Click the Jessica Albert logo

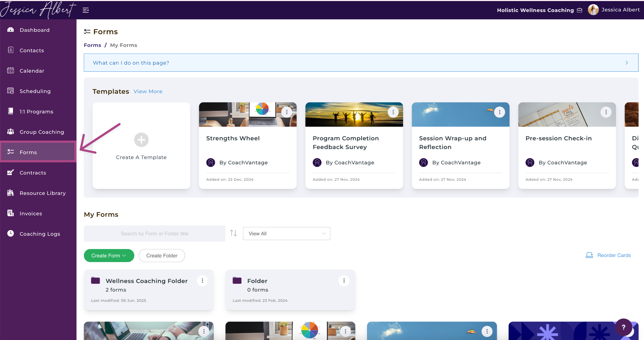38,10
